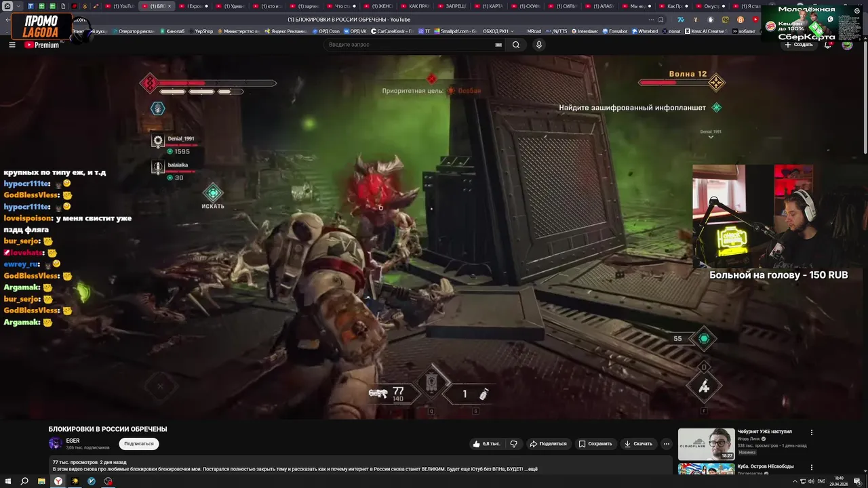
Task: Switch to the '(1) АЛАБУ' browser tab
Action: tap(600, 6)
